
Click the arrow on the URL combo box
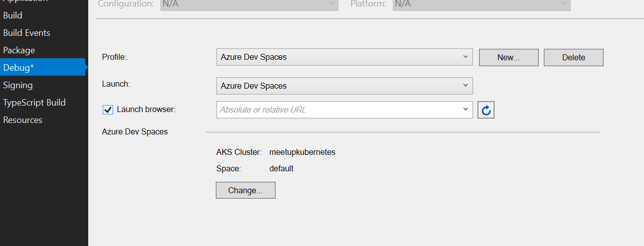(465, 109)
